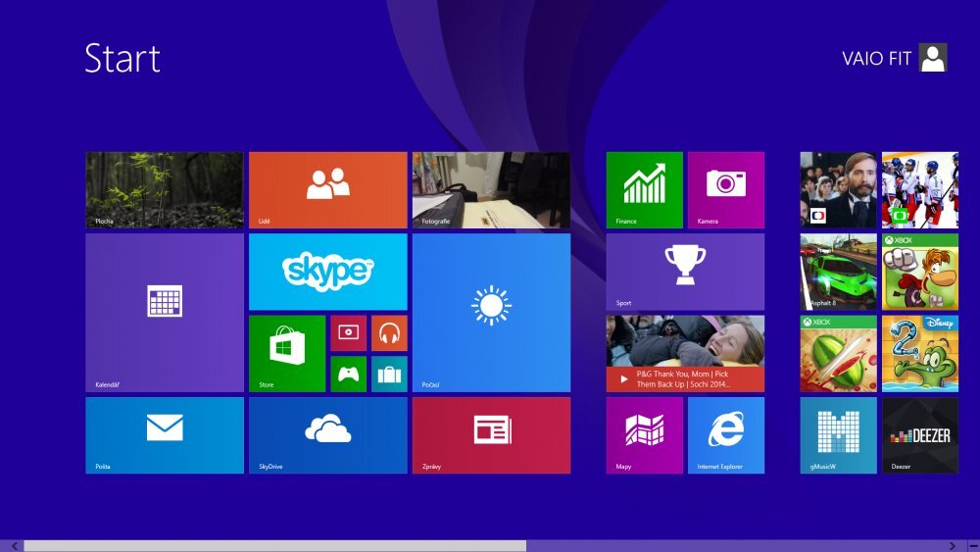Click the horizontal scrollbar thumb
This screenshot has width=980, height=552.
(x=275, y=546)
